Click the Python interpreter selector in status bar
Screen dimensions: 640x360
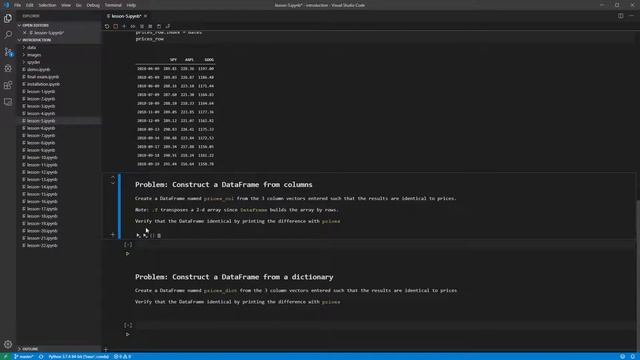79,357
